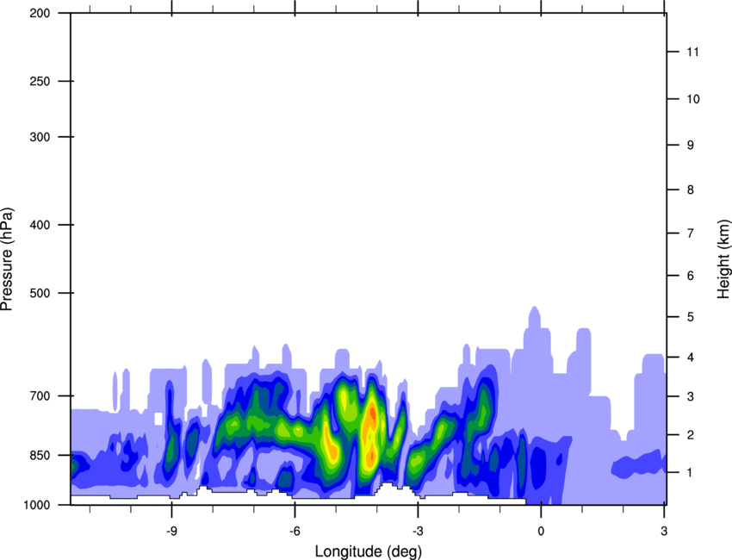Click the 11 km height label
The image size is (732, 560).
click(692, 52)
